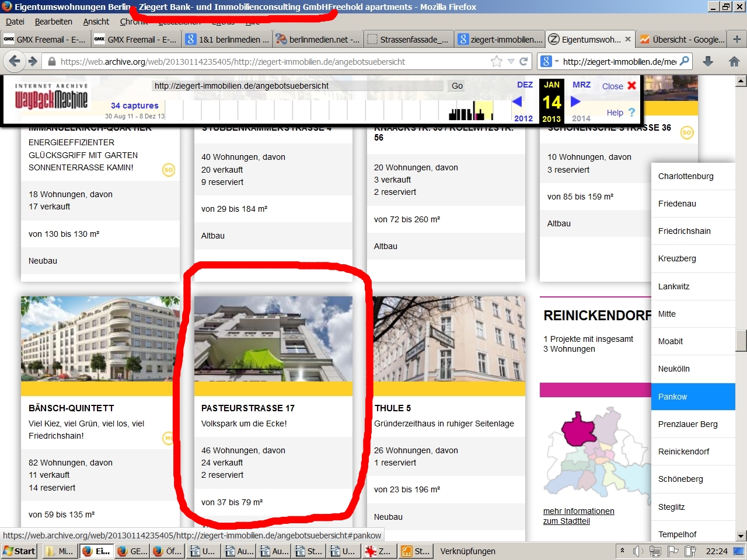Click the Wayback Machine logo
This screenshot has width=747, height=560.
click(x=51, y=97)
